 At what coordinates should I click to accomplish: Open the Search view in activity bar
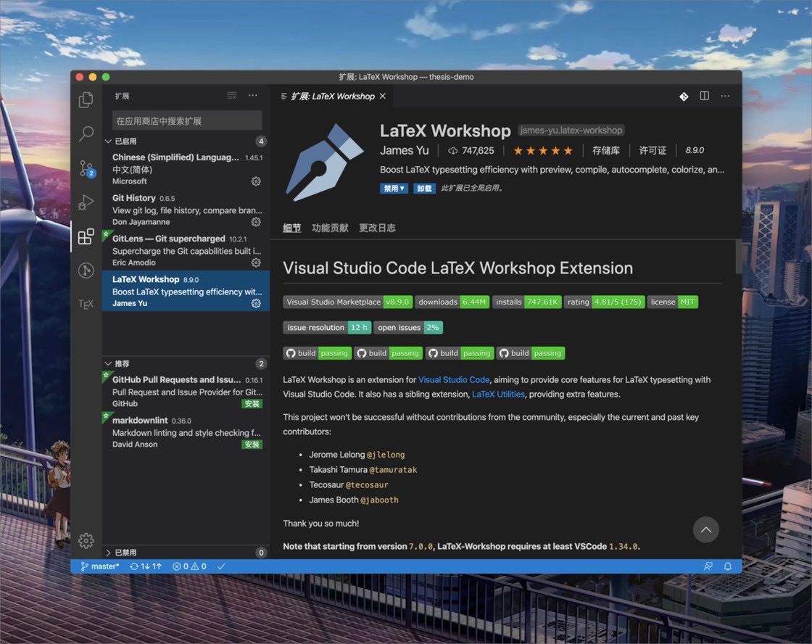(x=86, y=133)
